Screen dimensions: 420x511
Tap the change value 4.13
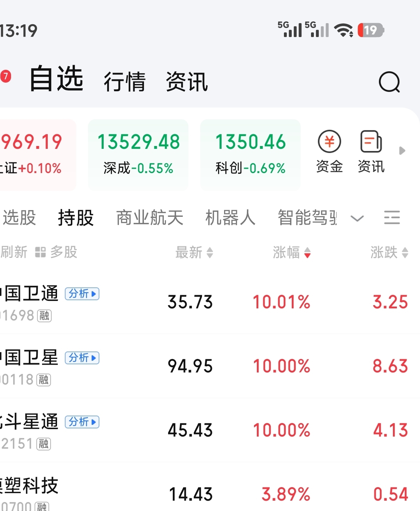[390, 430]
